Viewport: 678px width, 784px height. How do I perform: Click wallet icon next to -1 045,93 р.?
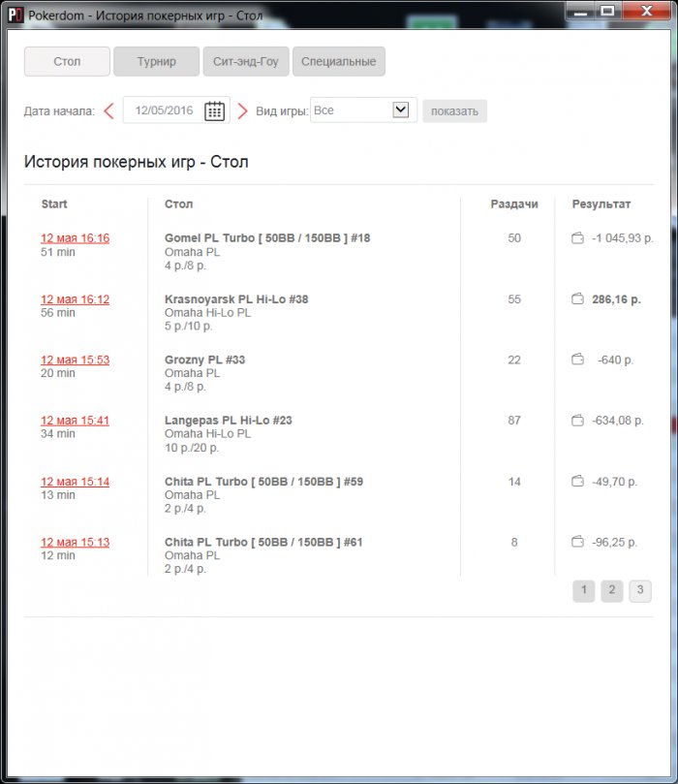[x=577, y=238]
